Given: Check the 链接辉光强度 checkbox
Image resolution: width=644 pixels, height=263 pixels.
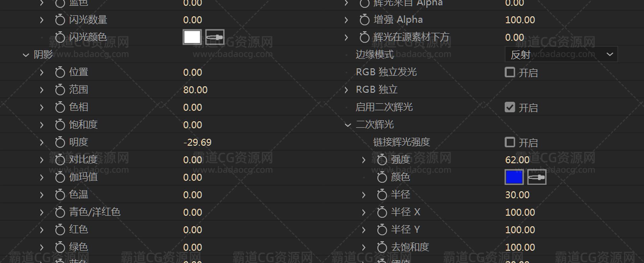Looking at the screenshot, I should (509, 142).
